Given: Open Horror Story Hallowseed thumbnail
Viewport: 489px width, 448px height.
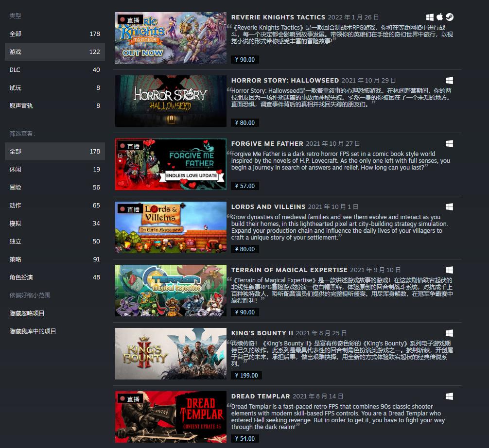Looking at the screenshot, I should tap(171, 101).
